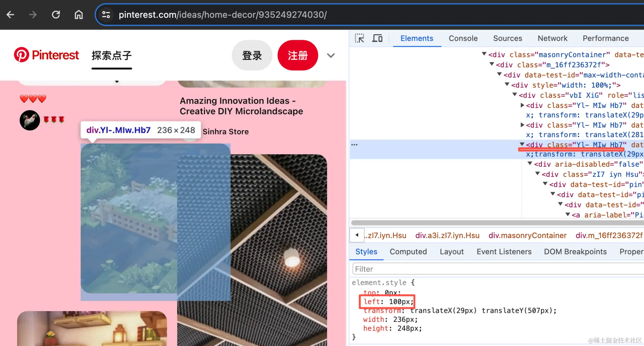The width and height of the screenshot is (644, 346).
Task: Select the Computed pane tab
Action: 408,252
